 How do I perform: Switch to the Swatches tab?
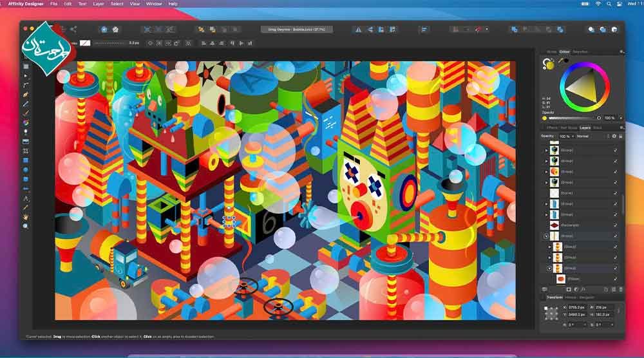tap(580, 52)
